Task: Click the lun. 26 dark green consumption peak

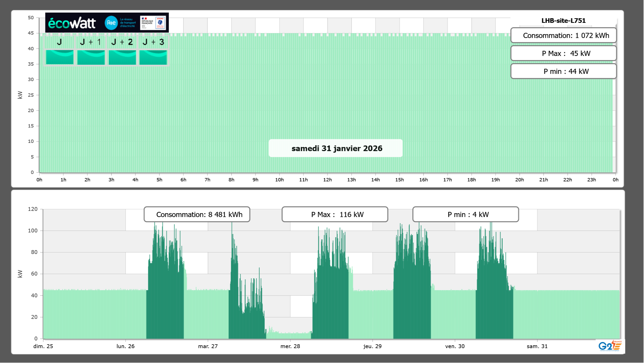Action: [165, 282]
